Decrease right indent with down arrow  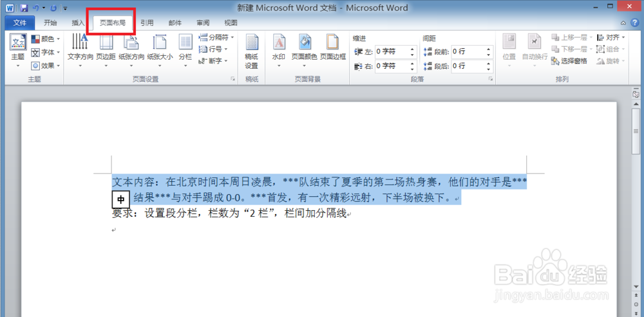[x=412, y=69]
